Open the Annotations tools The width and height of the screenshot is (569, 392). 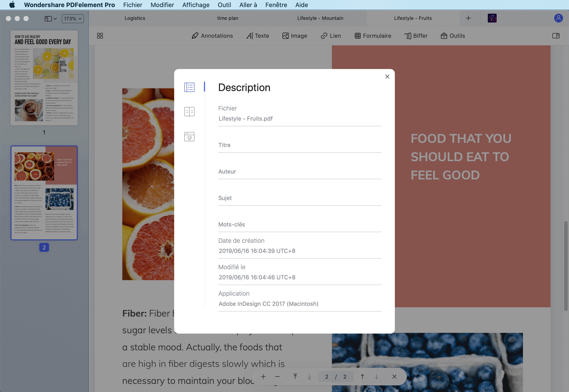click(x=212, y=36)
